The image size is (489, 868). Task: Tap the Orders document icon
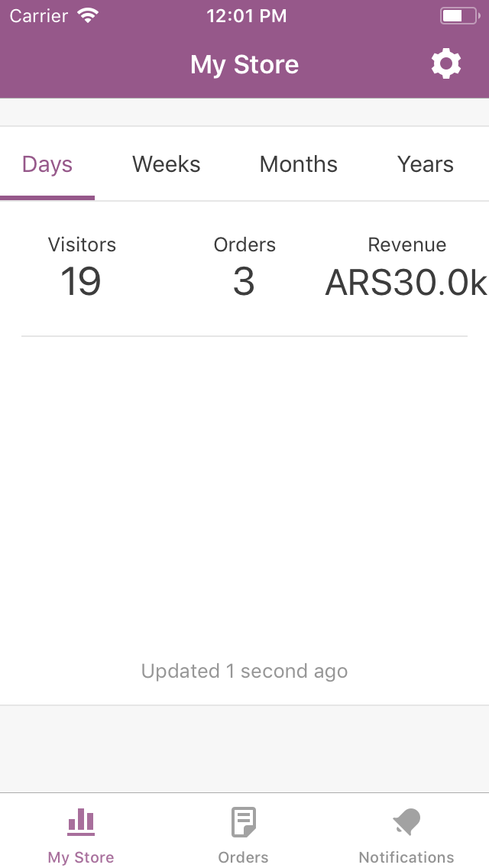(243, 822)
